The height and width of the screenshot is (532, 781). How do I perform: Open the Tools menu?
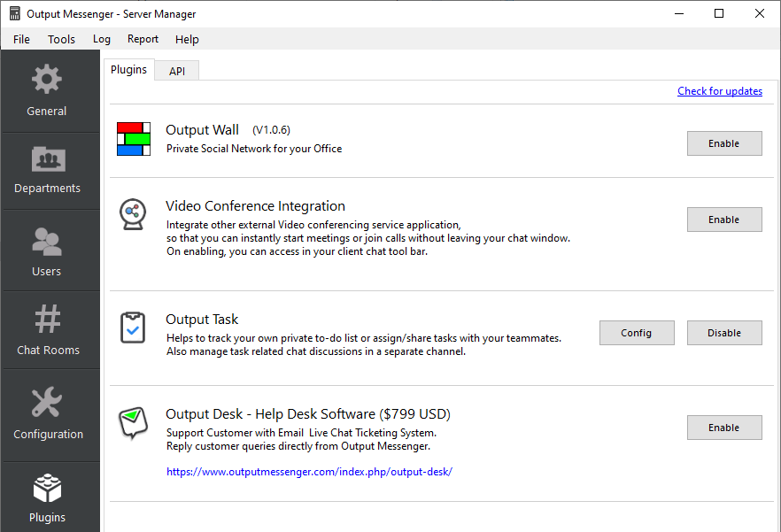[61, 39]
